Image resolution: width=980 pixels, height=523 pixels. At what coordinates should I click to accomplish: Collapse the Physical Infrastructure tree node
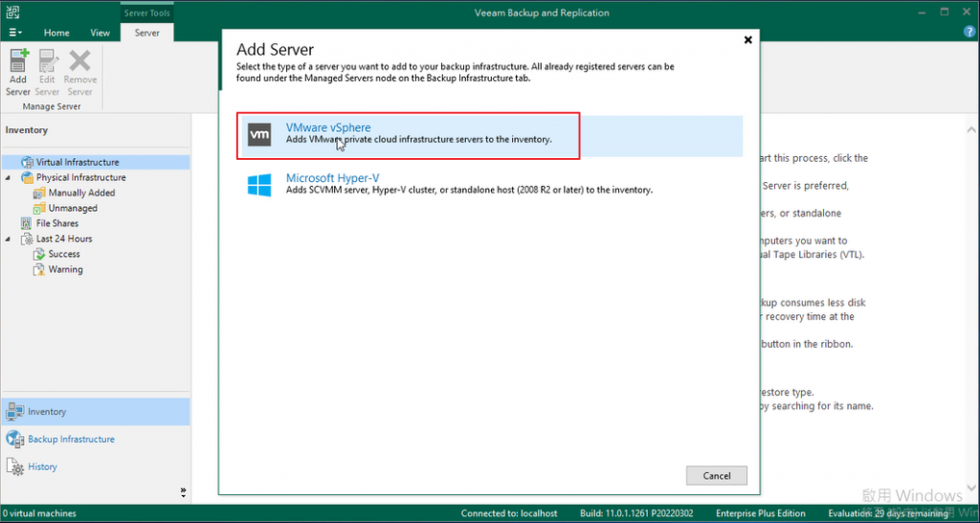click(x=8, y=177)
